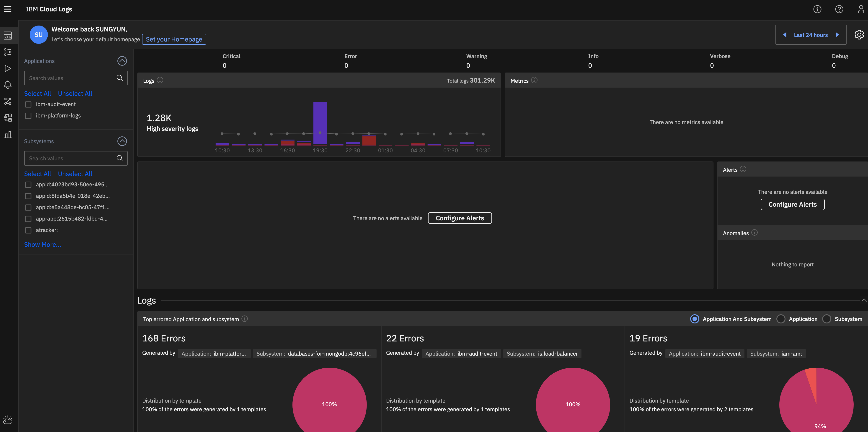
Task: Check the ibm-audit-event application checkbox
Action: click(28, 104)
